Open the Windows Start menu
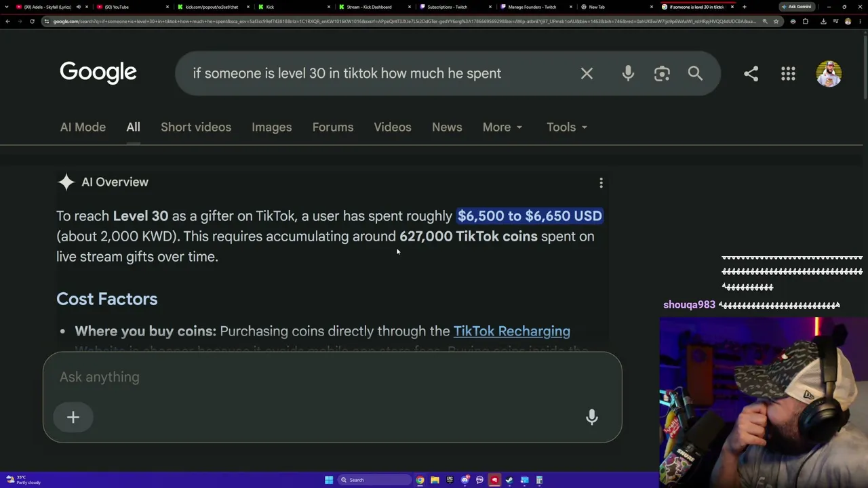 pyautogui.click(x=329, y=480)
